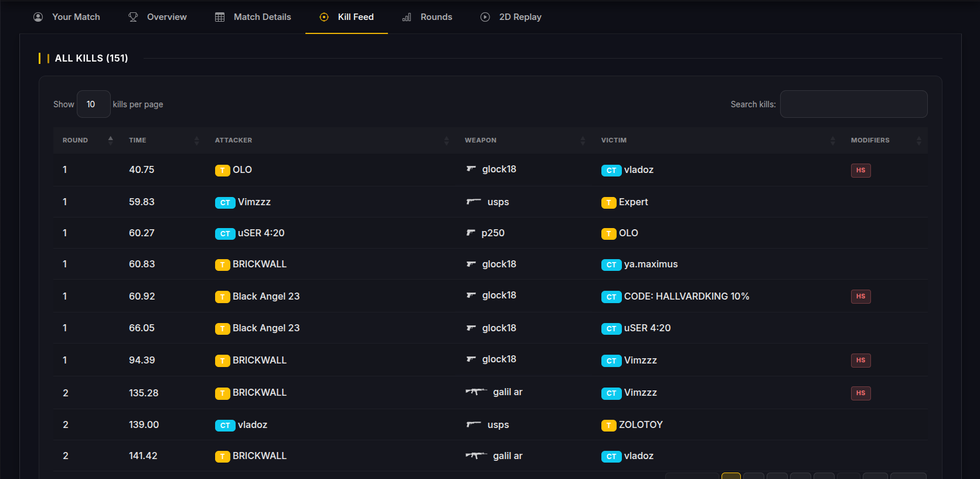Click attacker uSER 4:20 at 60.27

click(x=261, y=233)
